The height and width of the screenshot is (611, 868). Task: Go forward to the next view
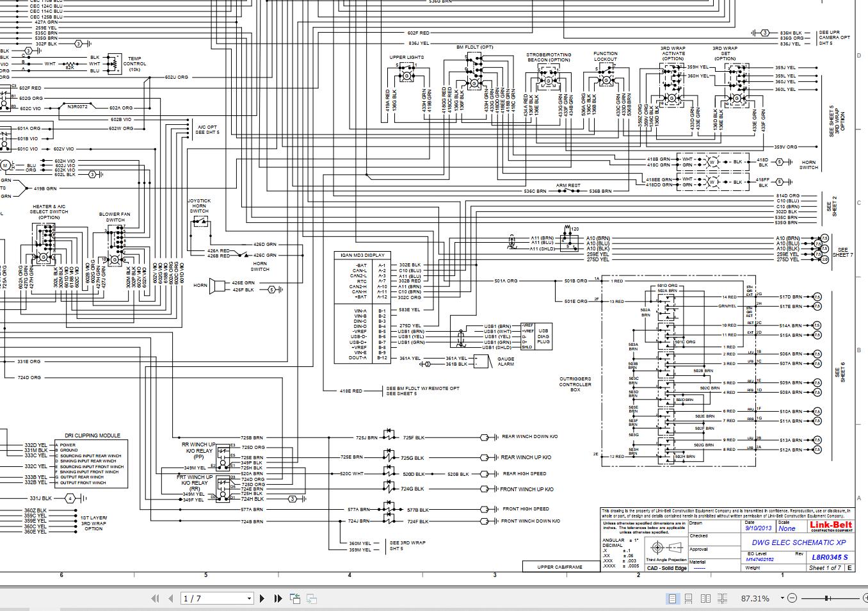(312, 598)
